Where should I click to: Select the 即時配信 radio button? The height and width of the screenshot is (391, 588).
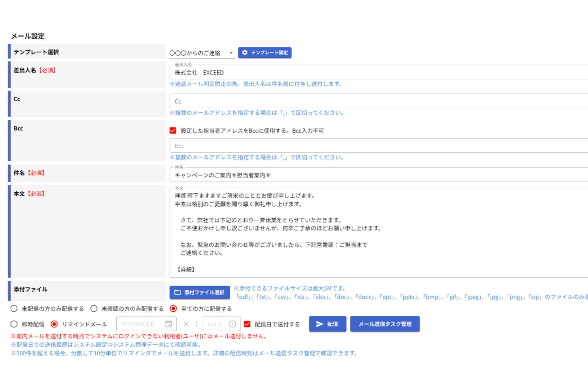[x=14, y=324]
